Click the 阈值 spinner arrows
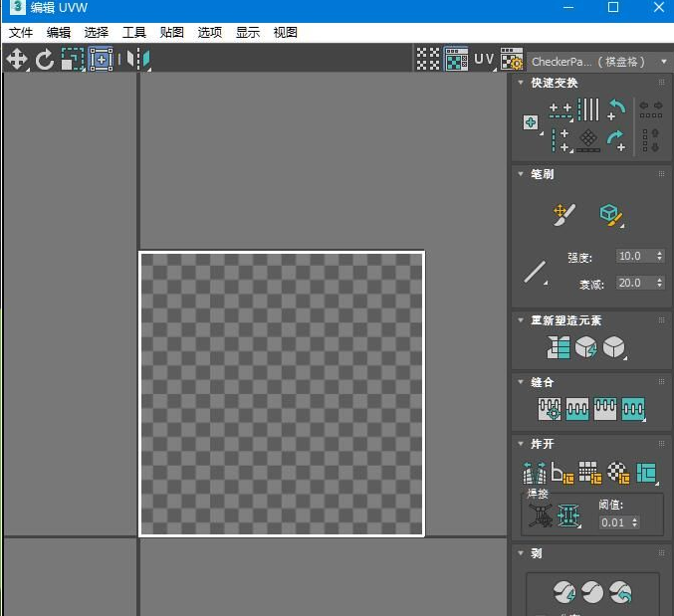 tap(635, 522)
